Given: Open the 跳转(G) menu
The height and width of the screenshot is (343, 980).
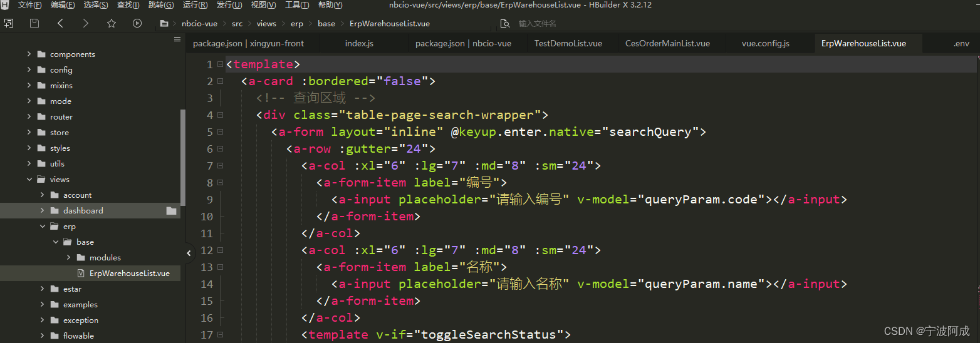Looking at the screenshot, I should pos(161,5).
